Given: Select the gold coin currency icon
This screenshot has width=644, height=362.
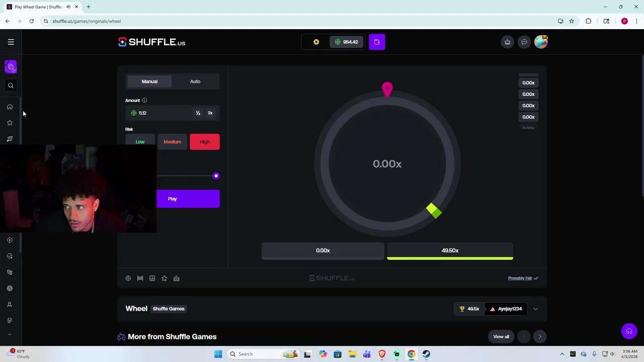Looking at the screenshot, I should tap(316, 42).
